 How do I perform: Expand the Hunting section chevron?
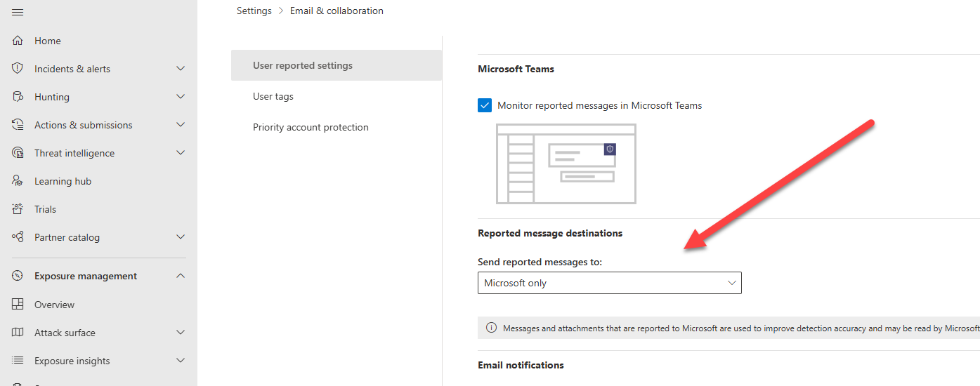pos(181,97)
